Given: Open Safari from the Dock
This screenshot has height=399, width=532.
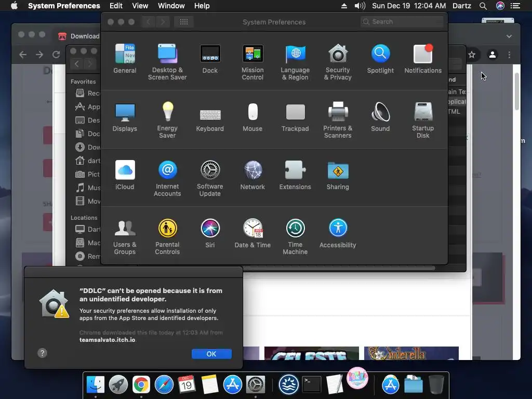Looking at the screenshot, I should pos(164,385).
